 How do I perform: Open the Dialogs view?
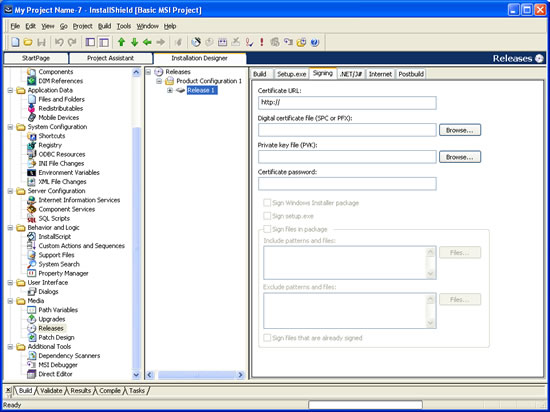click(48, 291)
